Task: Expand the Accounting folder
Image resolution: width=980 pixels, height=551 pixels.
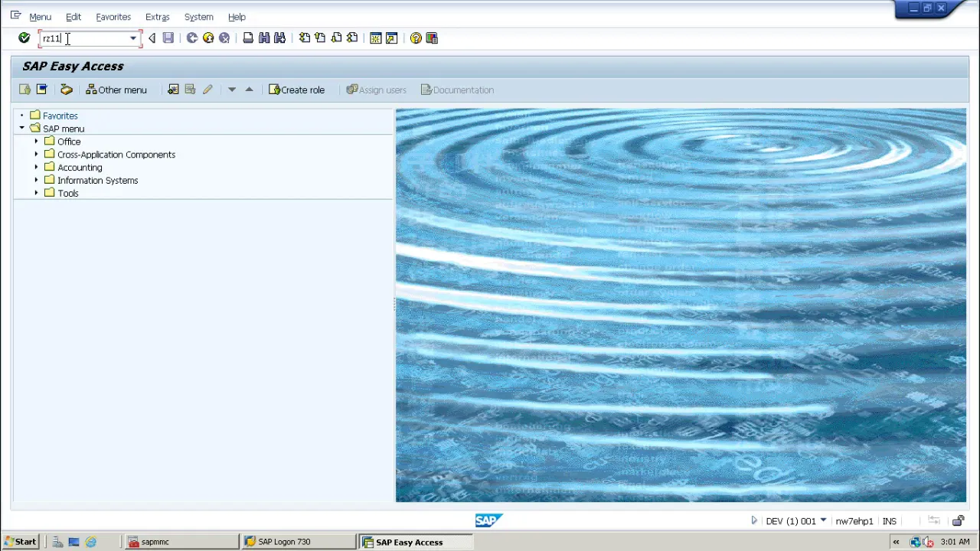Action: click(36, 167)
